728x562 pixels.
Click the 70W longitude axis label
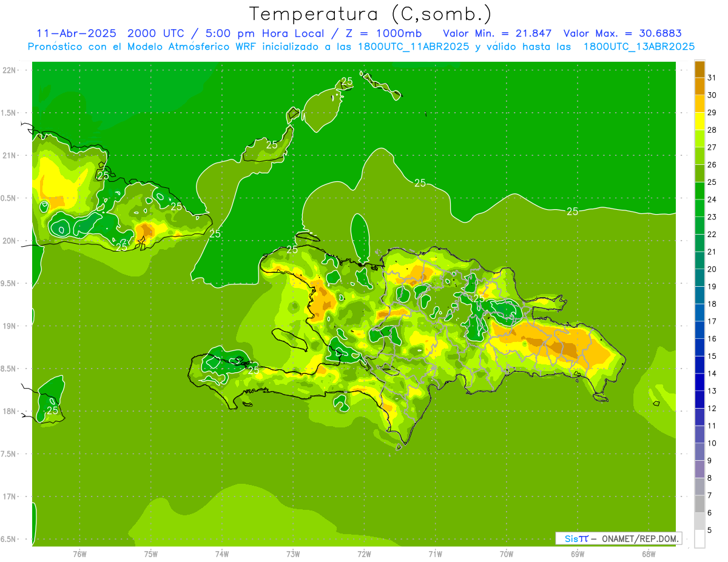tap(507, 554)
